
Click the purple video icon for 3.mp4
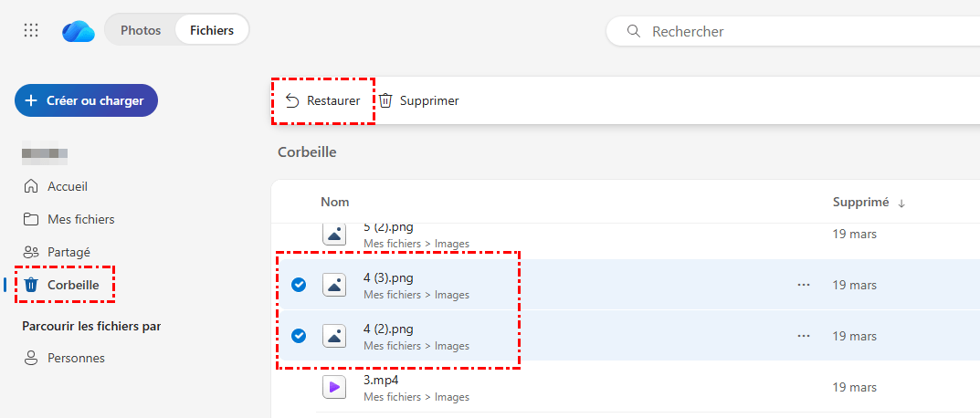pyautogui.click(x=335, y=387)
